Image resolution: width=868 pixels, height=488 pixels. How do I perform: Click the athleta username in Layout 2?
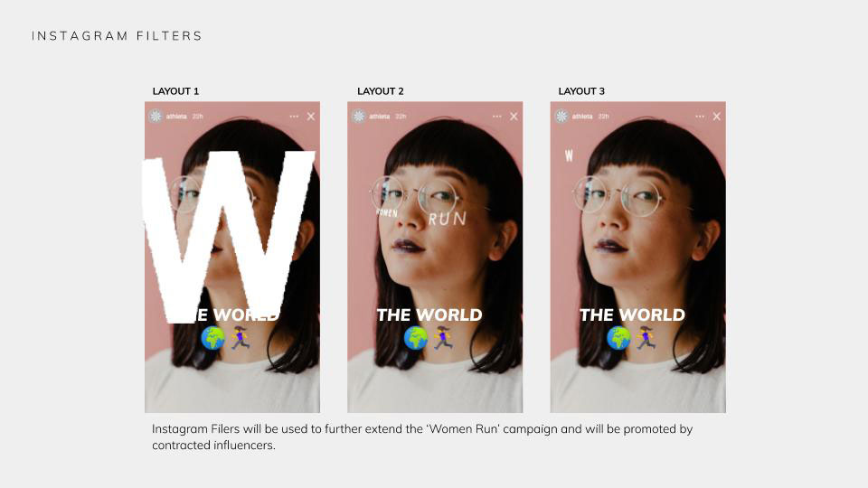click(x=380, y=117)
